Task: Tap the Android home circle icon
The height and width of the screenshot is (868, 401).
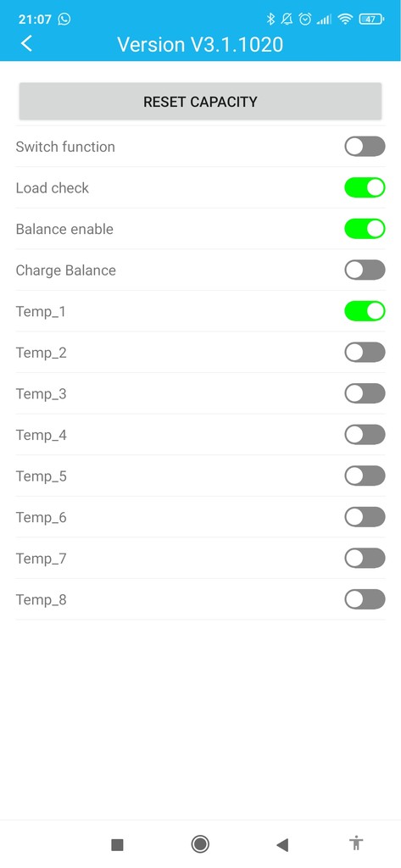Action: 200,843
